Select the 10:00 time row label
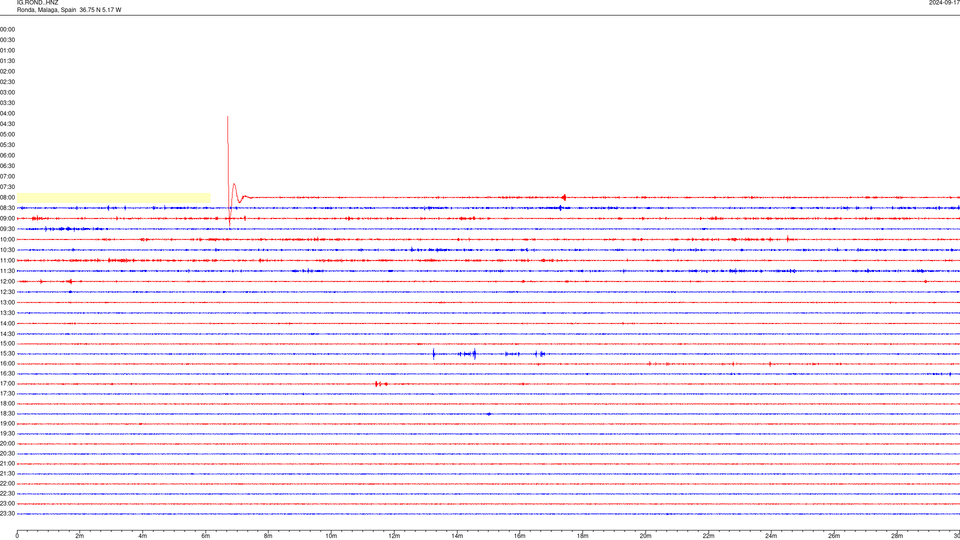 point(7,239)
